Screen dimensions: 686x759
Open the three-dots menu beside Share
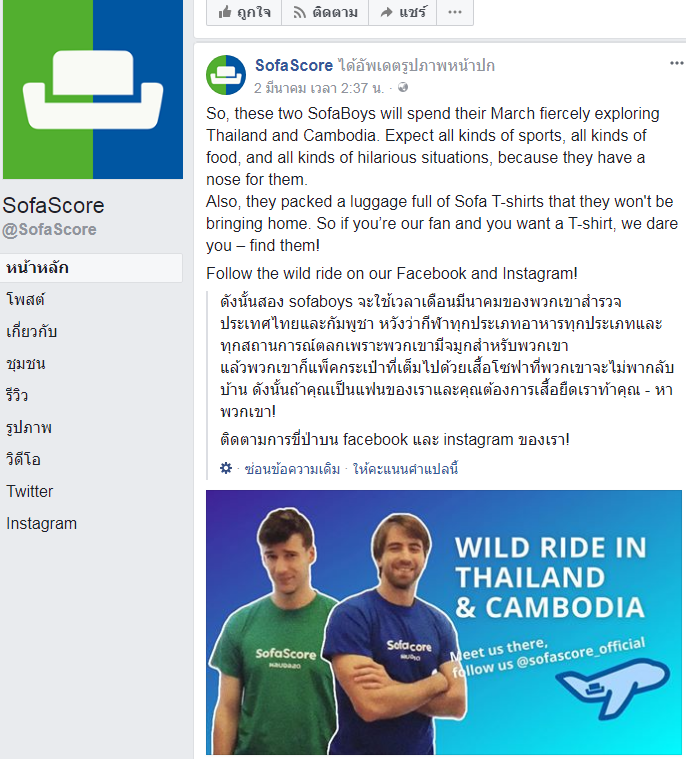(455, 12)
